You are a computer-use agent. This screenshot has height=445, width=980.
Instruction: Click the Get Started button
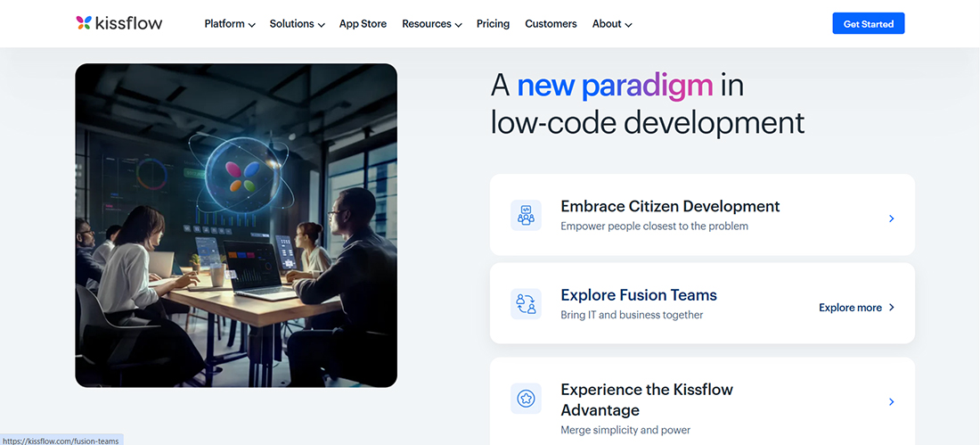868,24
